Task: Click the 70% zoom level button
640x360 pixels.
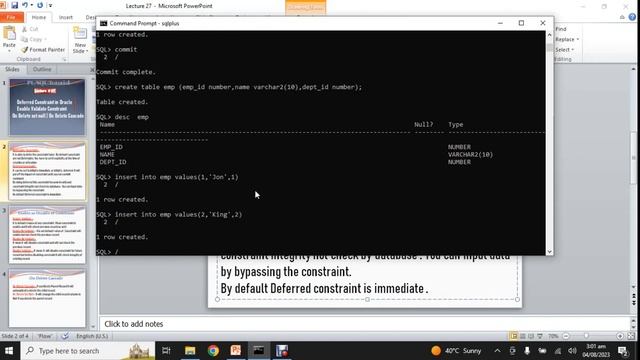Action: click(553, 336)
